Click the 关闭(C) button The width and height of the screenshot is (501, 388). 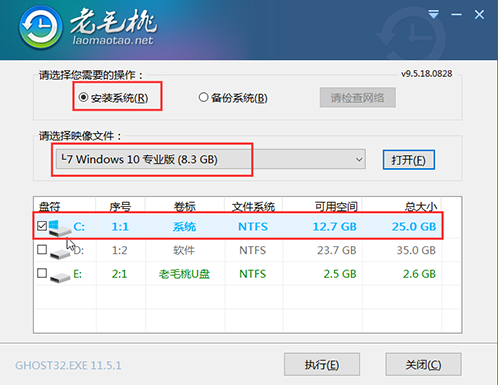(423, 365)
